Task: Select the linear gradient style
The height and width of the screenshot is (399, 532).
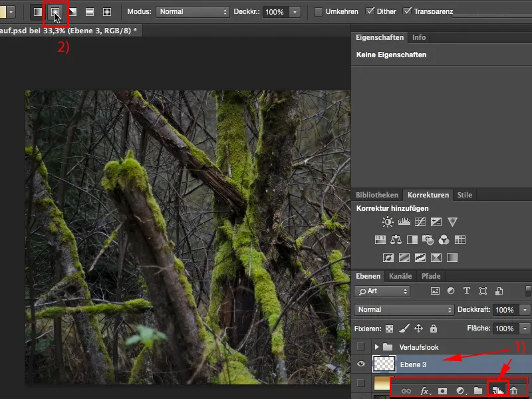Action: (x=36, y=12)
